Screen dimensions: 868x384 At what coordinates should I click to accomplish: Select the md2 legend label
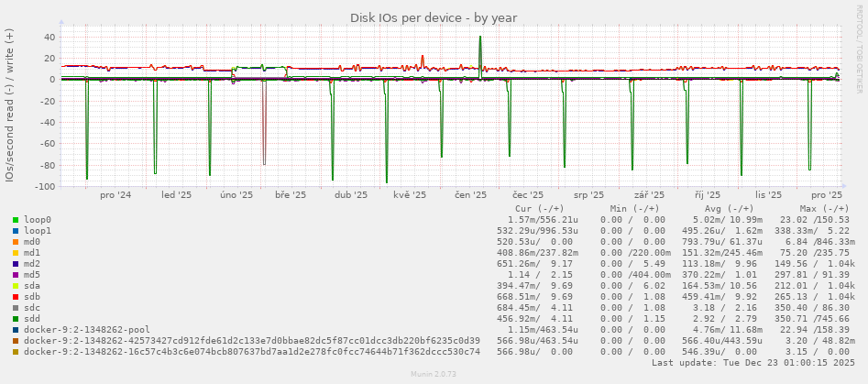32,264
